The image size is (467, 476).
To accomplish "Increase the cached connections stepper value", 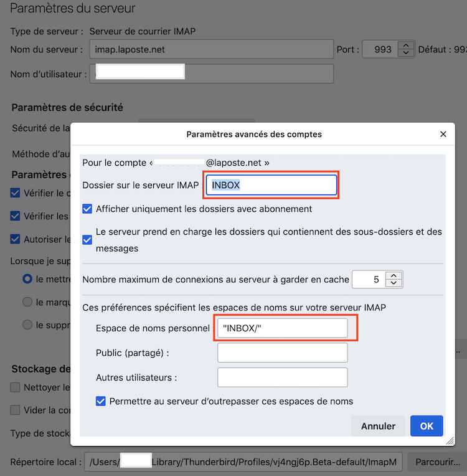I will coord(394,275).
